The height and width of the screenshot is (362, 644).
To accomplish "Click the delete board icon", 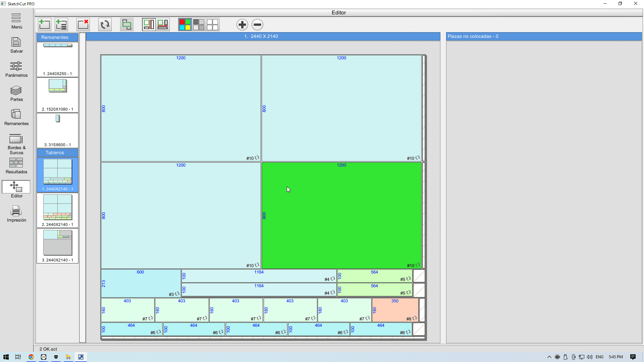I will click(x=83, y=24).
